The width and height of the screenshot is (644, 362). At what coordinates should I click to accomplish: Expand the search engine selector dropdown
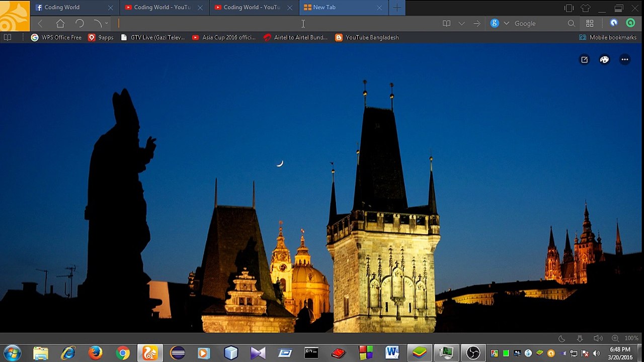pos(506,23)
